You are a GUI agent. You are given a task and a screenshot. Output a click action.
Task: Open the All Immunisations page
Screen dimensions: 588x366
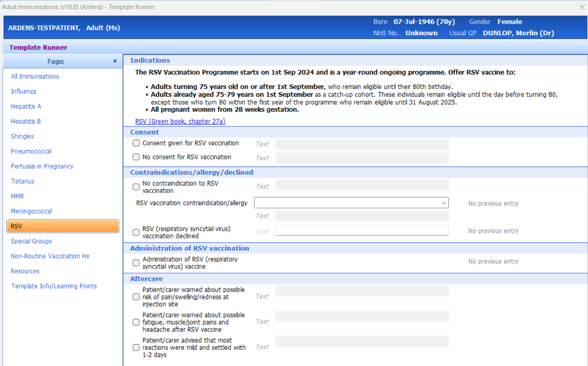point(35,76)
